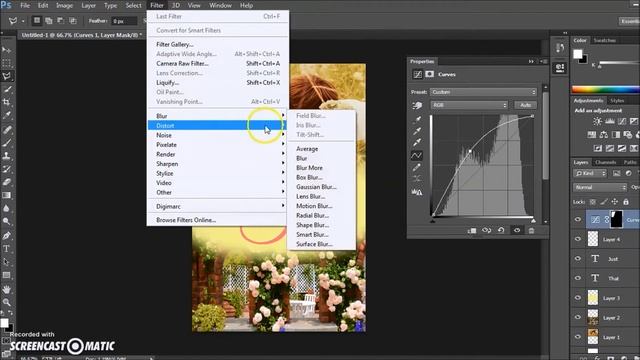The width and height of the screenshot is (640, 360).
Task: Click the Add to selection mode icon
Action: click(x=49, y=20)
